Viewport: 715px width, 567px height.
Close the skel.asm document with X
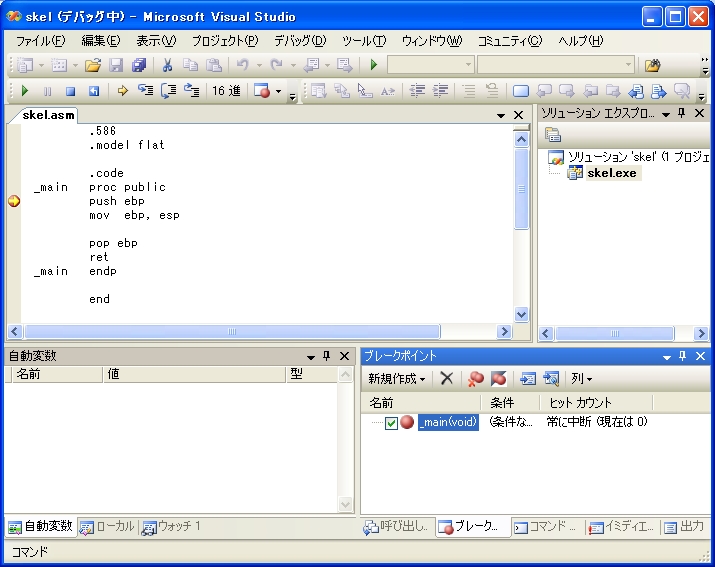click(x=518, y=115)
